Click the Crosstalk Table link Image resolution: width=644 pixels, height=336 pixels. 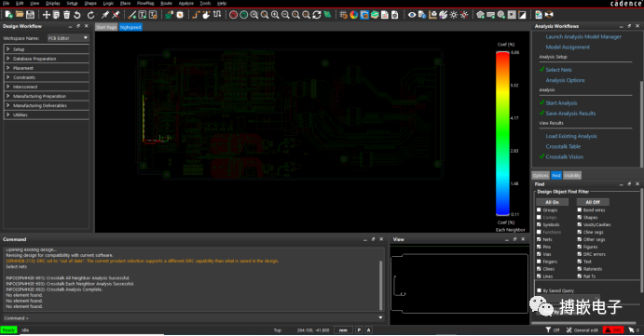(563, 146)
